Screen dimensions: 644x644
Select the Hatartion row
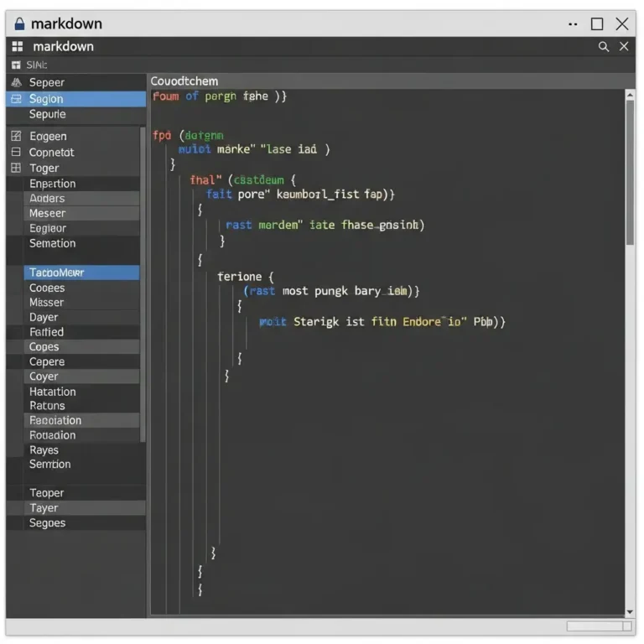(81, 392)
